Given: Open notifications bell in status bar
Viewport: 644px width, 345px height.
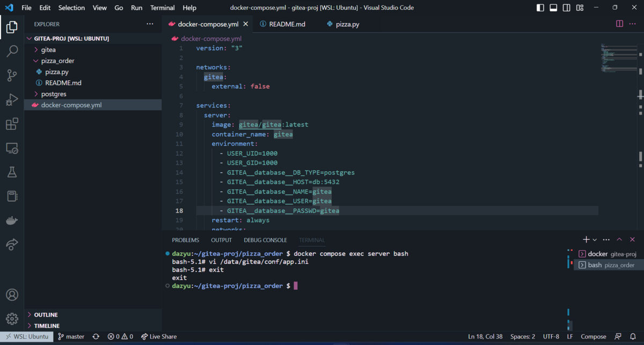Looking at the screenshot, I should click(x=633, y=336).
